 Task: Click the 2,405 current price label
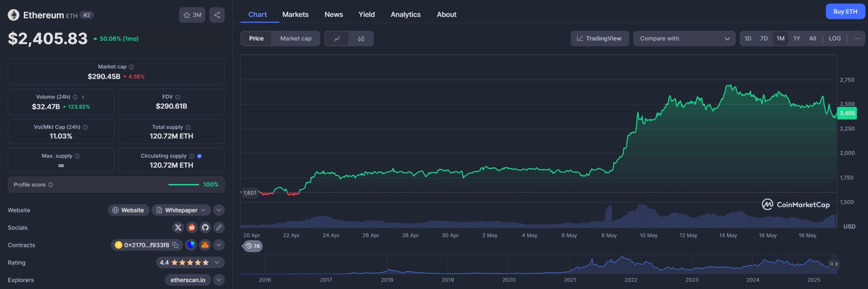pyautogui.click(x=847, y=113)
